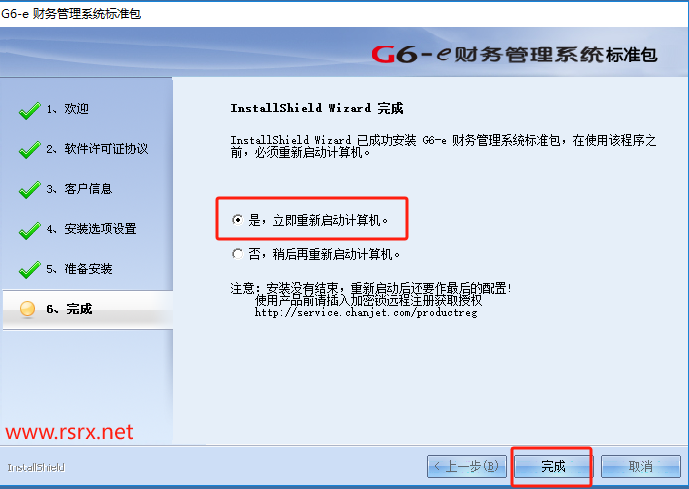Open step 4、安装选项设置 in sidebar
The height and width of the screenshot is (489, 689).
point(91,229)
